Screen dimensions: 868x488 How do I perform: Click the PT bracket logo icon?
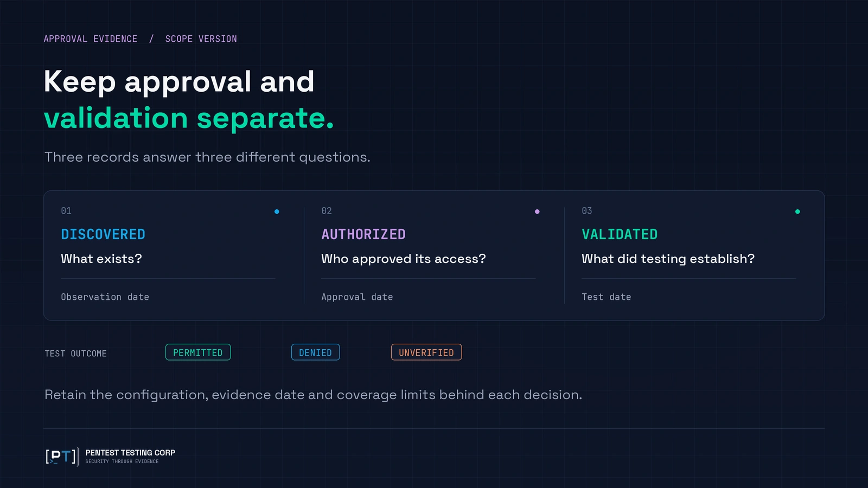click(x=62, y=457)
